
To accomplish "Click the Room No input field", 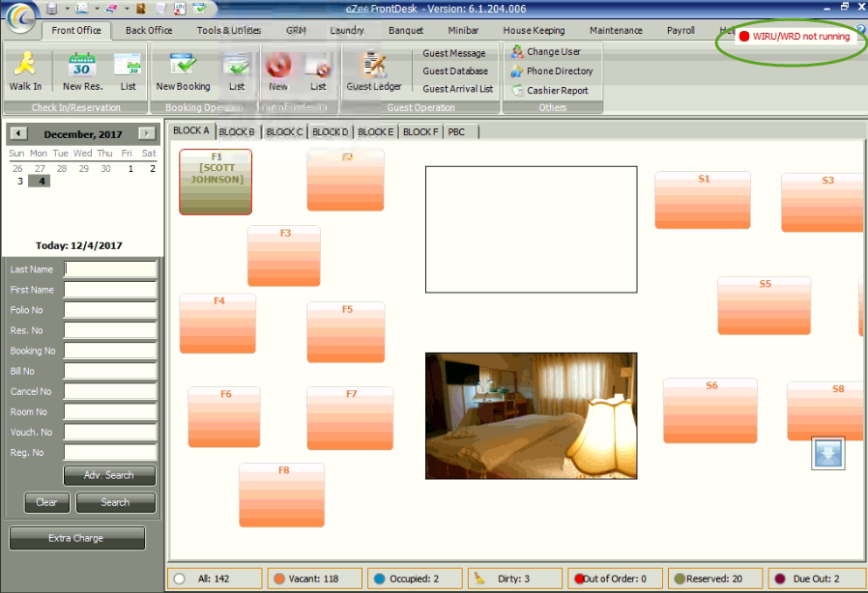I will (x=110, y=411).
